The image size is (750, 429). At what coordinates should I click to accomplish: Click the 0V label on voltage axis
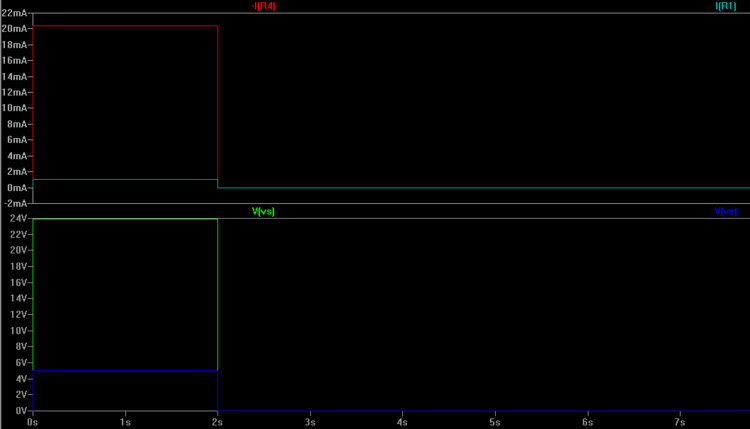click(19, 411)
